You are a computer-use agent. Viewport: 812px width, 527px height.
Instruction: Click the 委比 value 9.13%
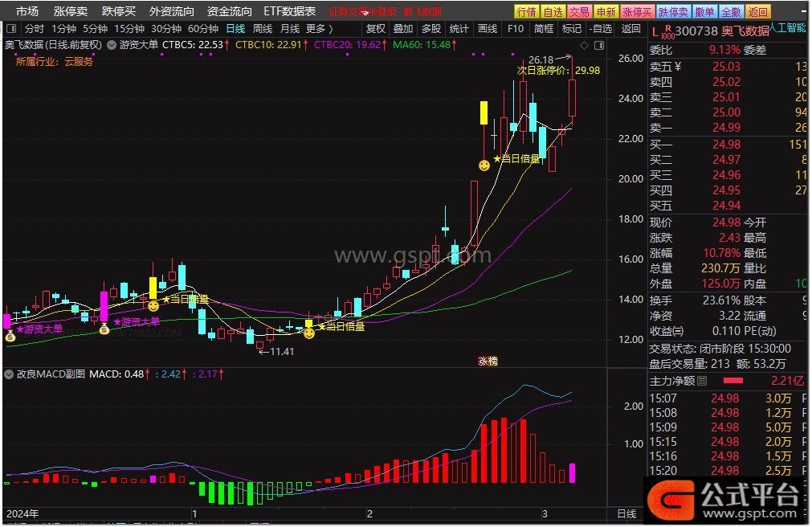(x=724, y=51)
